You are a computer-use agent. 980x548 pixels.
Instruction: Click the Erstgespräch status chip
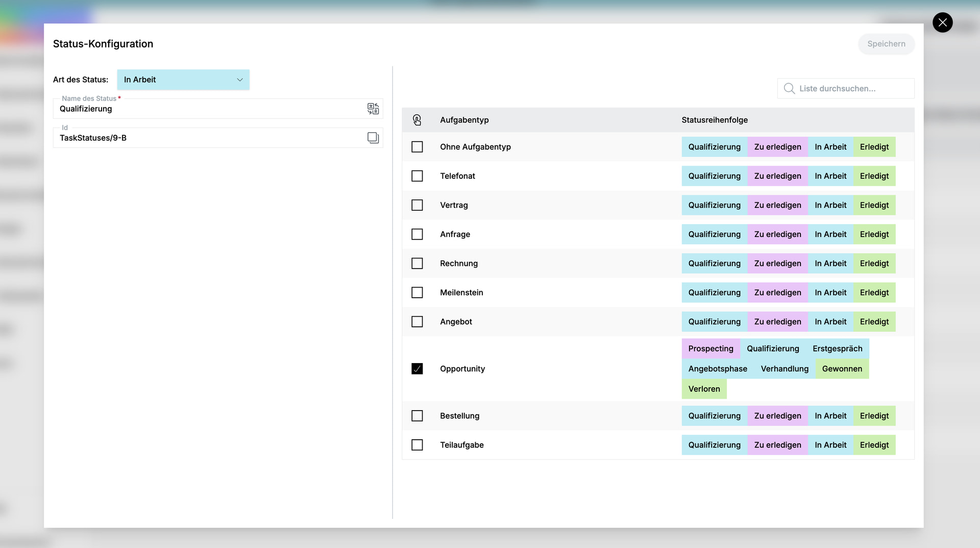pyautogui.click(x=837, y=349)
